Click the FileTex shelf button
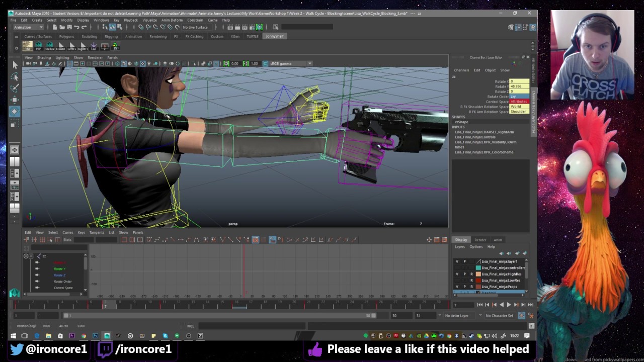The height and width of the screenshot is (362, 644). [x=49, y=46]
